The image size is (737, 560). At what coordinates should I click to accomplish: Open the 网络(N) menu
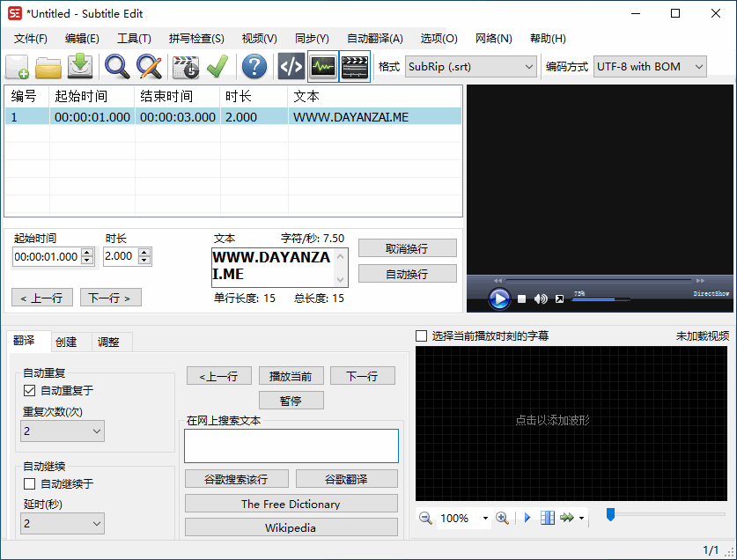click(x=493, y=39)
